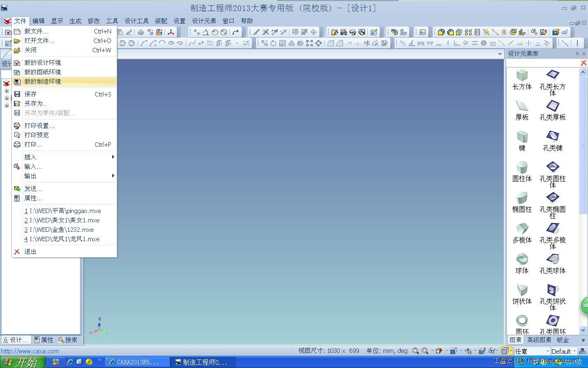Image resolution: width=588 pixels, height=368 pixels.
Task: Open recent file pinggao.mxe
Action: [65, 211]
